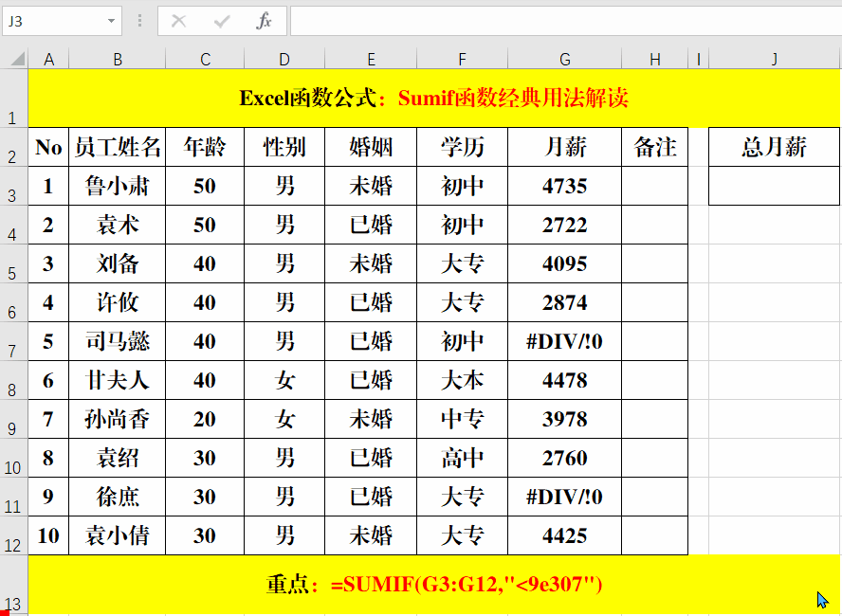Click the '婚姻' header cell
842x616 pixels.
tap(371, 147)
